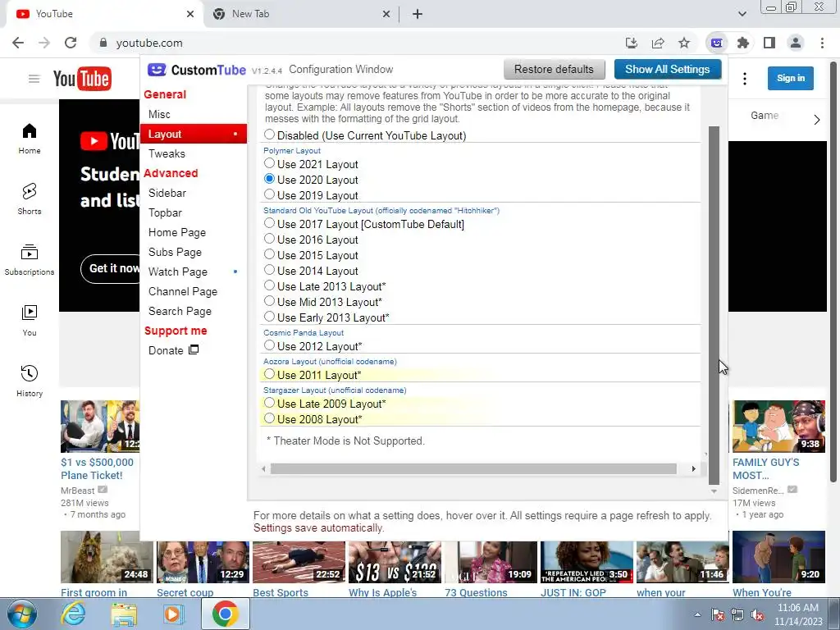
Task: Open YouTube settings three-dot menu
Action: [x=745, y=79]
